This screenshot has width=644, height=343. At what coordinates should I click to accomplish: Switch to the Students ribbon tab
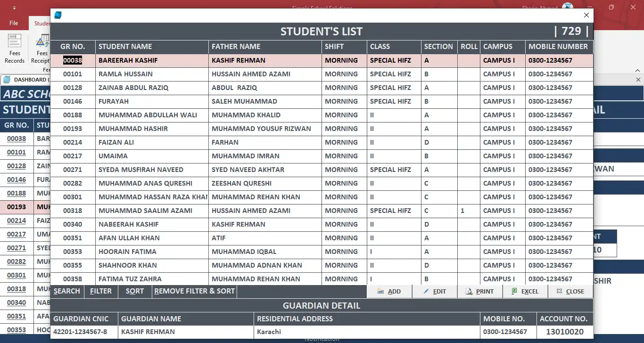pyautogui.click(x=41, y=23)
